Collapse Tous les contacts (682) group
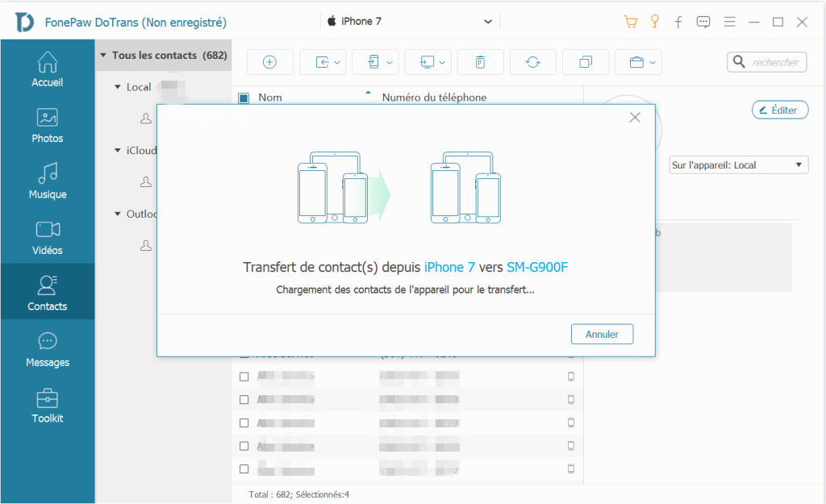 point(103,55)
